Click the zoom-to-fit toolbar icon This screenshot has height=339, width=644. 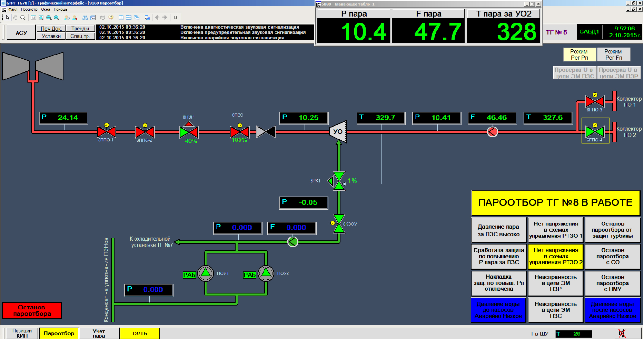click(41, 18)
